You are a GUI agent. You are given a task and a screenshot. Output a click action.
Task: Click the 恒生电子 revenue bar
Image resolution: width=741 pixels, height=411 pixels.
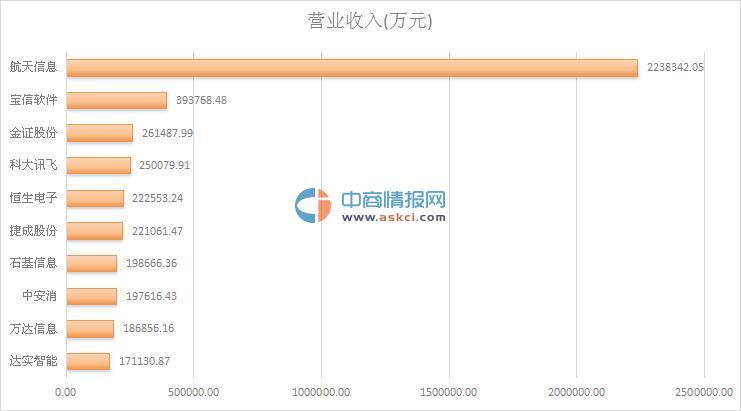pyautogui.click(x=95, y=198)
